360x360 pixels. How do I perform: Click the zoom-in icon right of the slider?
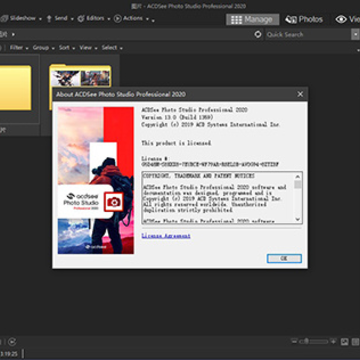(x=333, y=341)
